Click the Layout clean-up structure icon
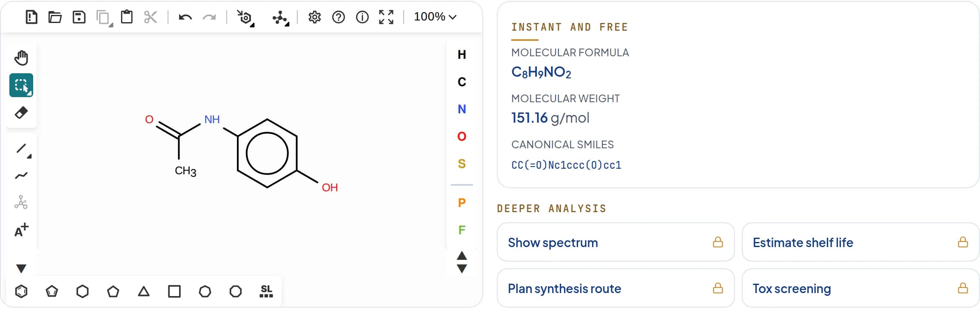This screenshot has width=980, height=328. (281, 18)
